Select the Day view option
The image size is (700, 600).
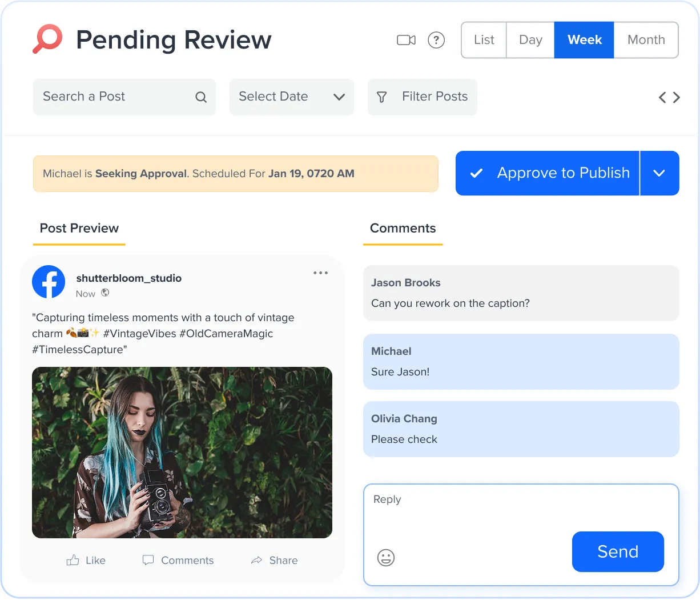[530, 40]
